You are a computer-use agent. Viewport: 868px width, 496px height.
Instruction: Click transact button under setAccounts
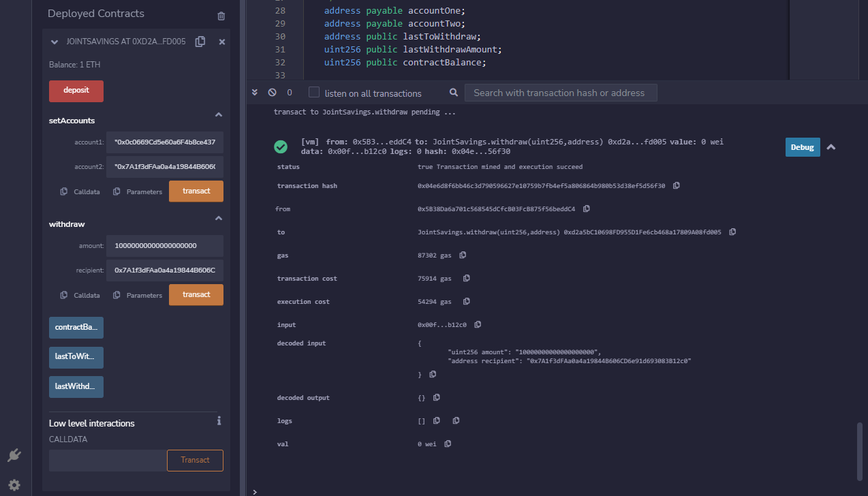click(196, 191)
